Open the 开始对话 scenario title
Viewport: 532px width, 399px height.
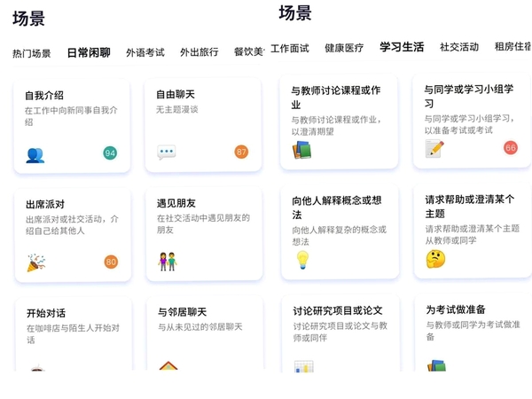point(46,313)
